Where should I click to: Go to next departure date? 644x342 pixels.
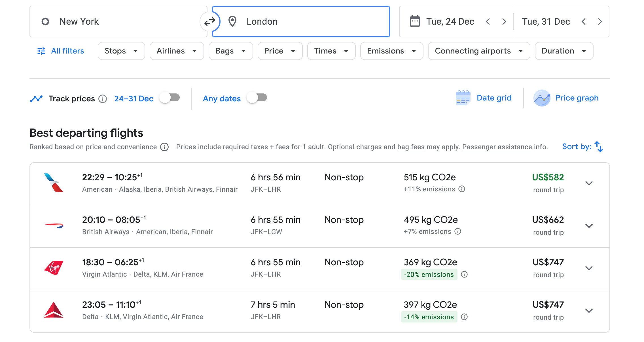pyautogui.click(x=504, y=22)
